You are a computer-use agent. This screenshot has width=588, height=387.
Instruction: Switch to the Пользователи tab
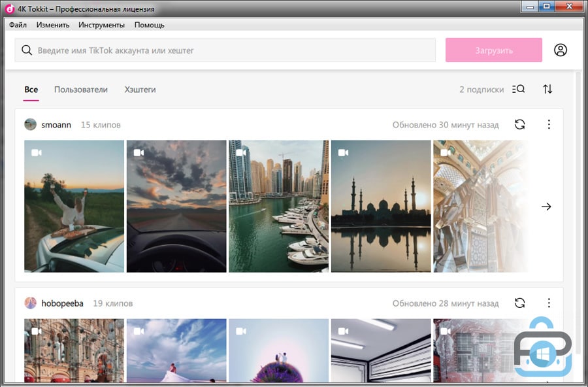pyautogui.click(x=81, y=90)
